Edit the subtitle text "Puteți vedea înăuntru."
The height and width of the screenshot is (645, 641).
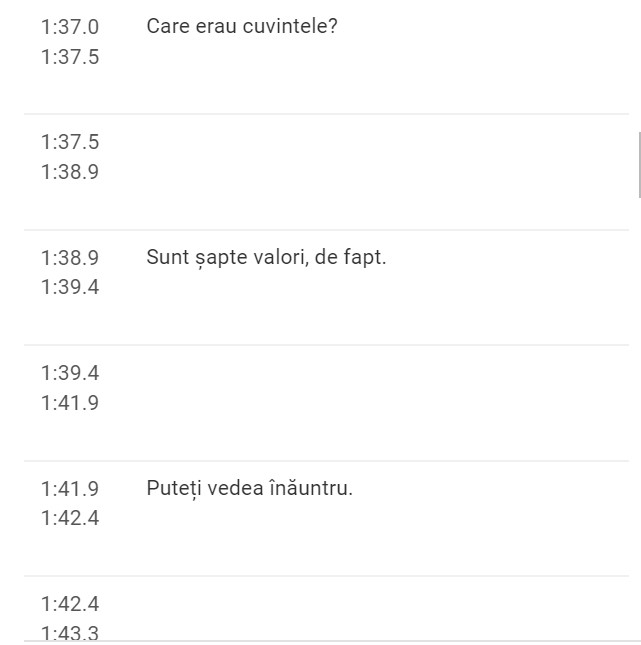(x=249, y=489)
